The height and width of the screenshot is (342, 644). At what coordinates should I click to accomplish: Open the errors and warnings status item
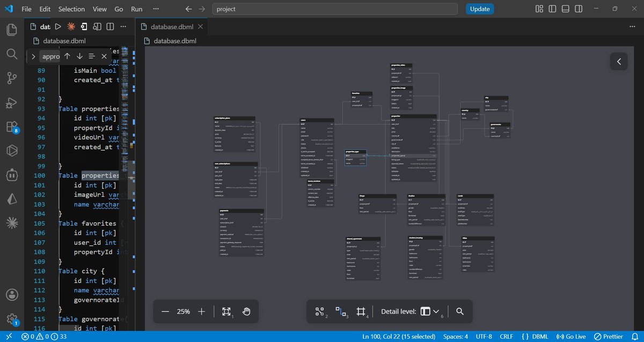[x=44, y=337]
